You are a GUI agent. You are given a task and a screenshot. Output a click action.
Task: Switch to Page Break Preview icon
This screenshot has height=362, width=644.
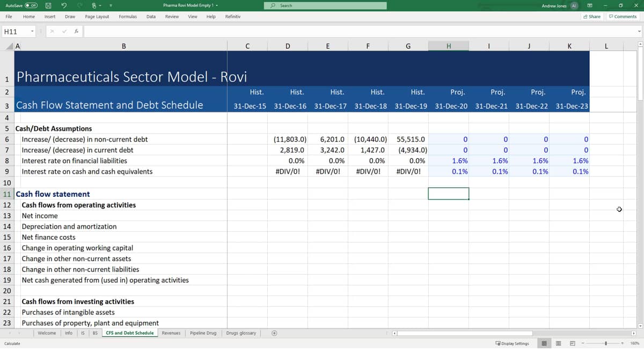click(572, 343)
